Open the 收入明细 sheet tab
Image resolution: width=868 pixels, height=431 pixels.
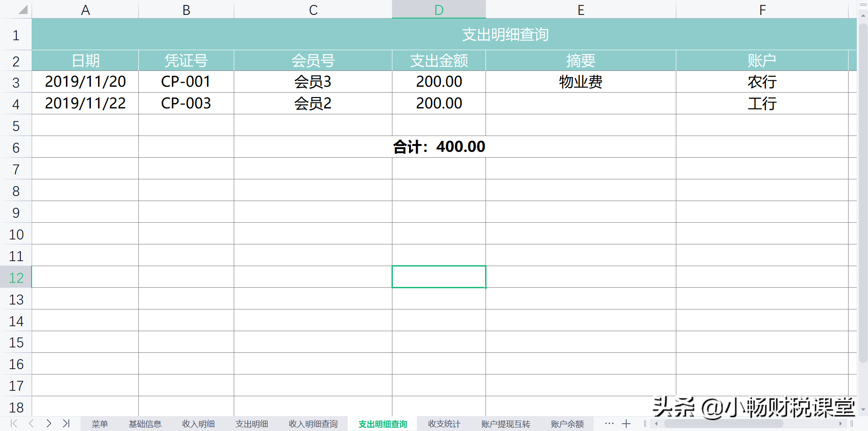tap(198, 424)
